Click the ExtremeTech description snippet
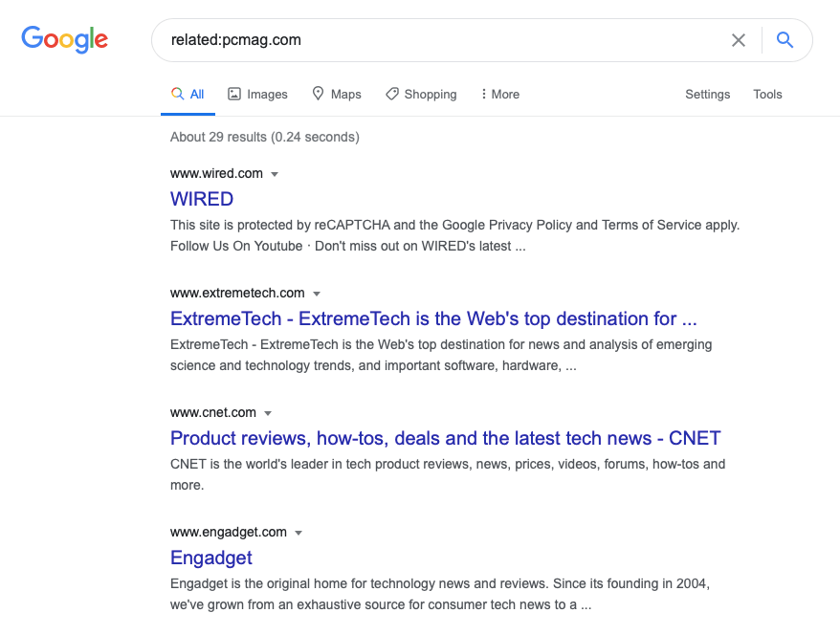 (x=441, y=355)
